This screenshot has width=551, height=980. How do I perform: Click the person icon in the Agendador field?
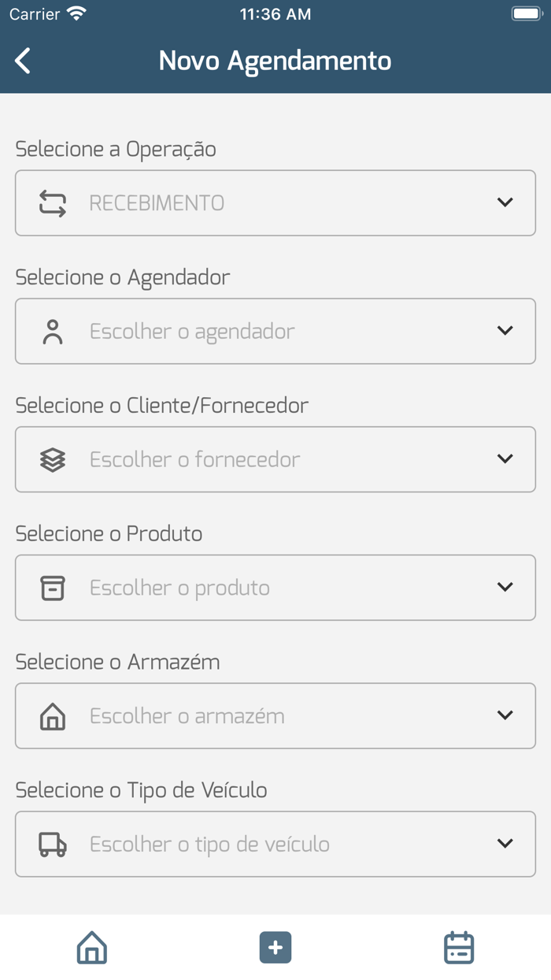(x=52, y=331)
